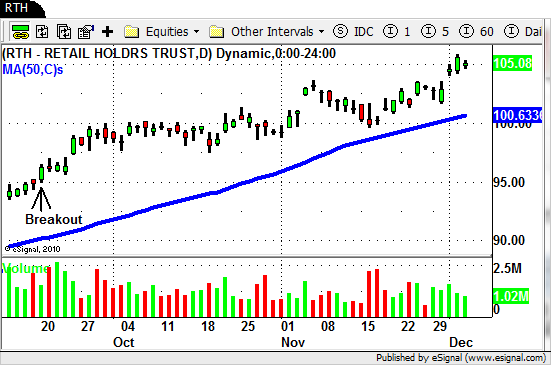Click the black plus add icon
The height and width of the screenshot is (365, 551).
pos(108,32)
